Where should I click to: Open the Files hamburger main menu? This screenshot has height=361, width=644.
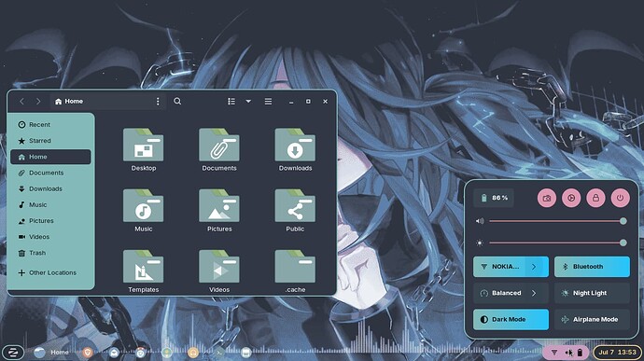268,101
